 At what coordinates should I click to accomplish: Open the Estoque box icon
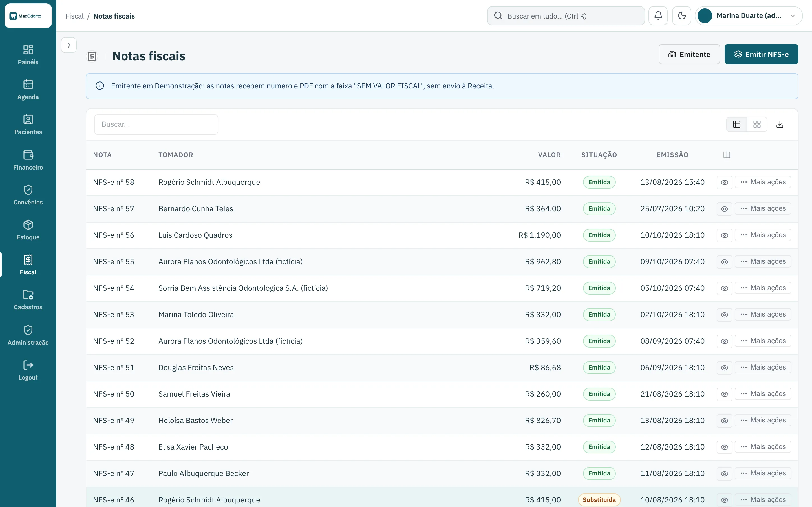(28, 225)
